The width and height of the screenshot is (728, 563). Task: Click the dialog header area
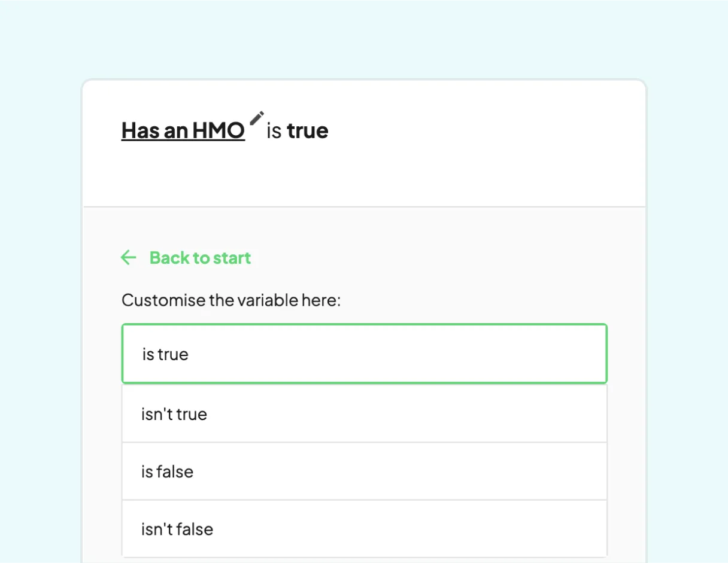tap(364, 142)
